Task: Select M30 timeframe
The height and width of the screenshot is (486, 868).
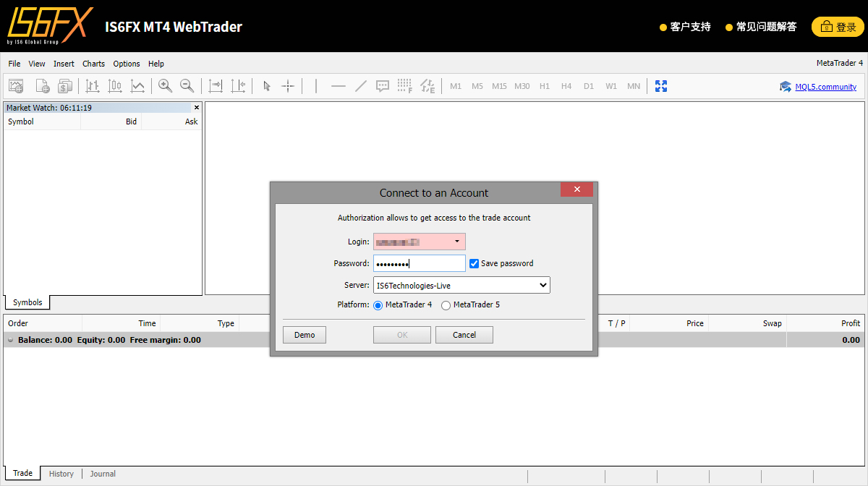Action: 522,86
